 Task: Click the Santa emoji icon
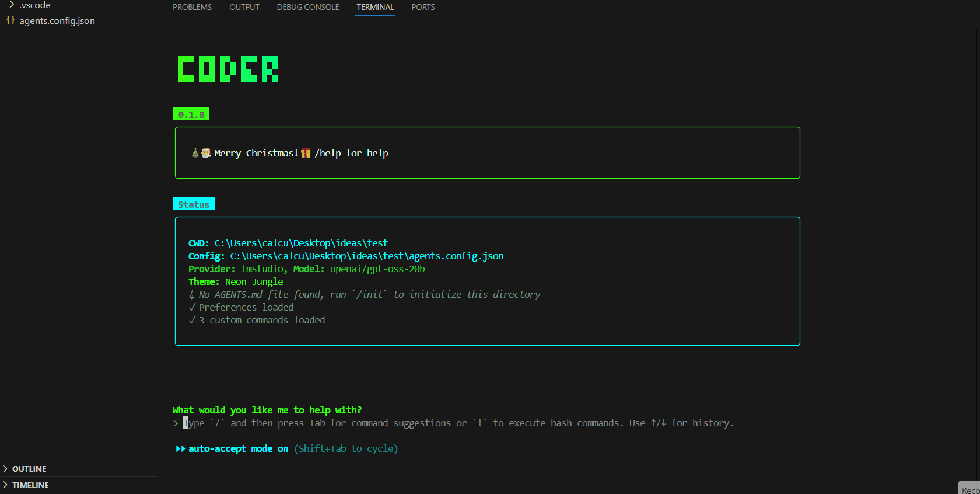(x=205, y=153)
